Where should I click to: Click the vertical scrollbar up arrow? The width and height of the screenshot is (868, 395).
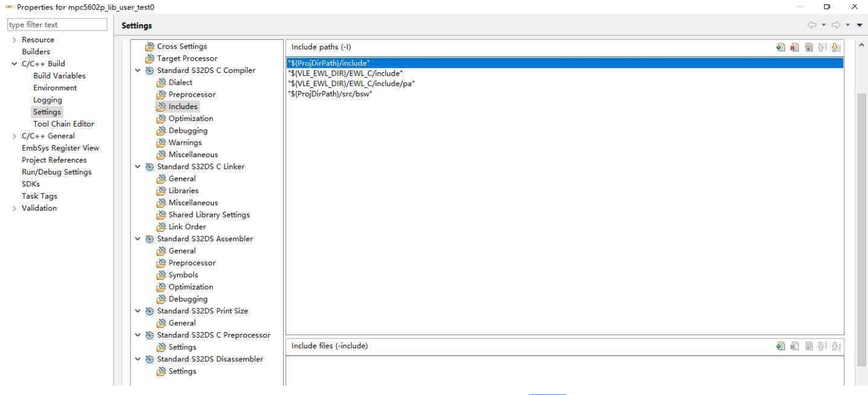[862, 46]
